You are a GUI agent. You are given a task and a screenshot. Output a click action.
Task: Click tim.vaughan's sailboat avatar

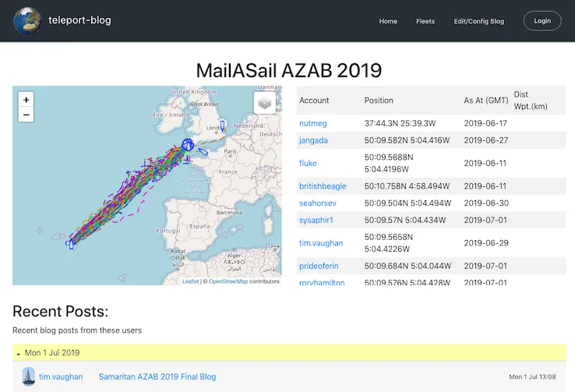pyautogui.click(x=29, y=376)
